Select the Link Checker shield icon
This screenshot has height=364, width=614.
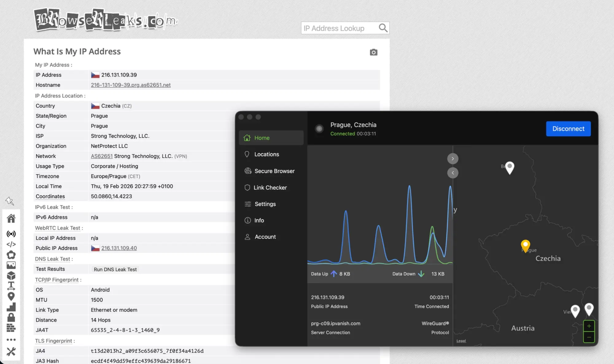coord(248,188)
